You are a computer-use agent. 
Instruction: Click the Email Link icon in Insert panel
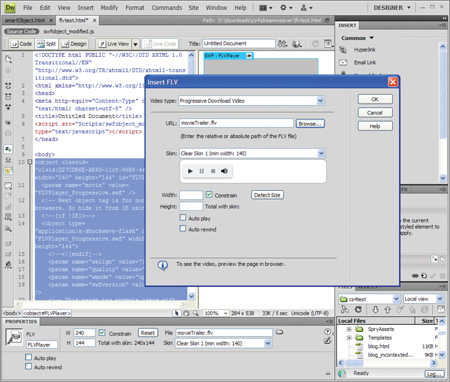click(x=343, y=62)
